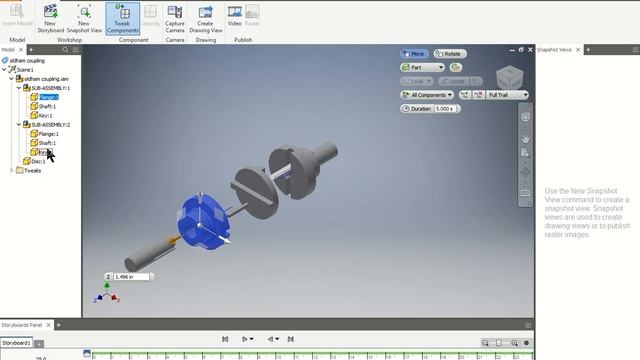Activate the Tweak Components tool
Viewport: 640px width, 360px height.
(122, 18)
